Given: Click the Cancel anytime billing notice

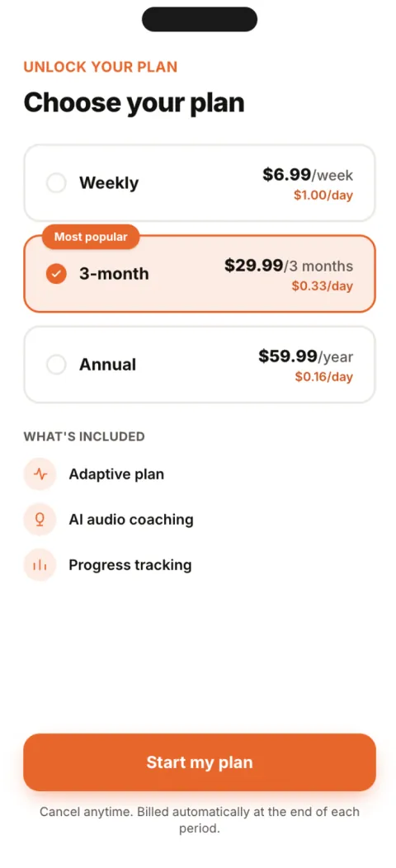Looking at the screenshot, I should point(200,820).
